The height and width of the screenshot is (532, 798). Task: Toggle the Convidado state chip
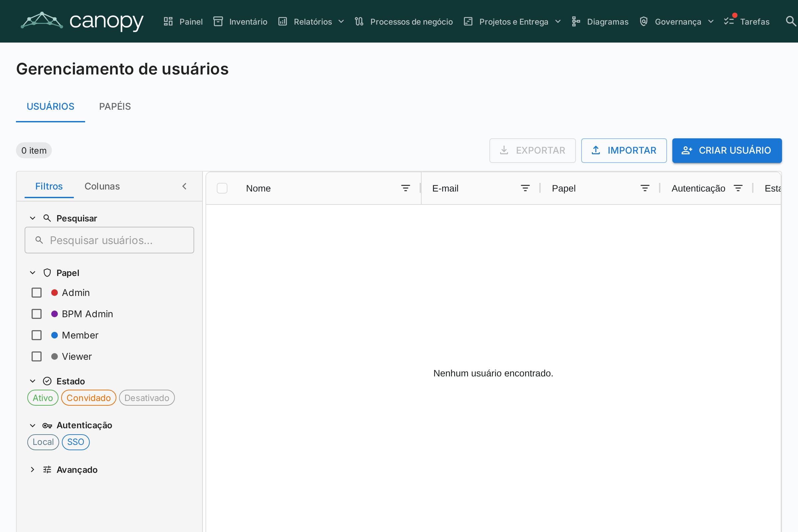coord(88,398)
